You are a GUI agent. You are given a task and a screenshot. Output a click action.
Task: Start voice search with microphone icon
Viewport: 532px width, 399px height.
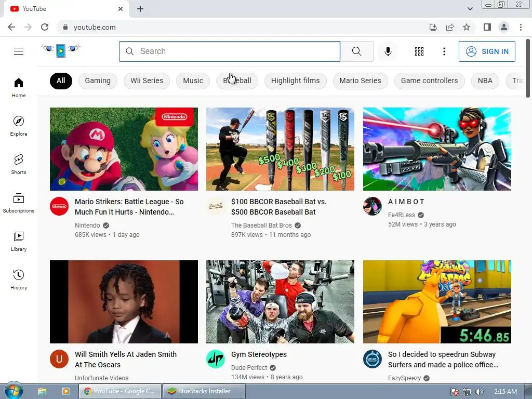(x=388, y=51)
